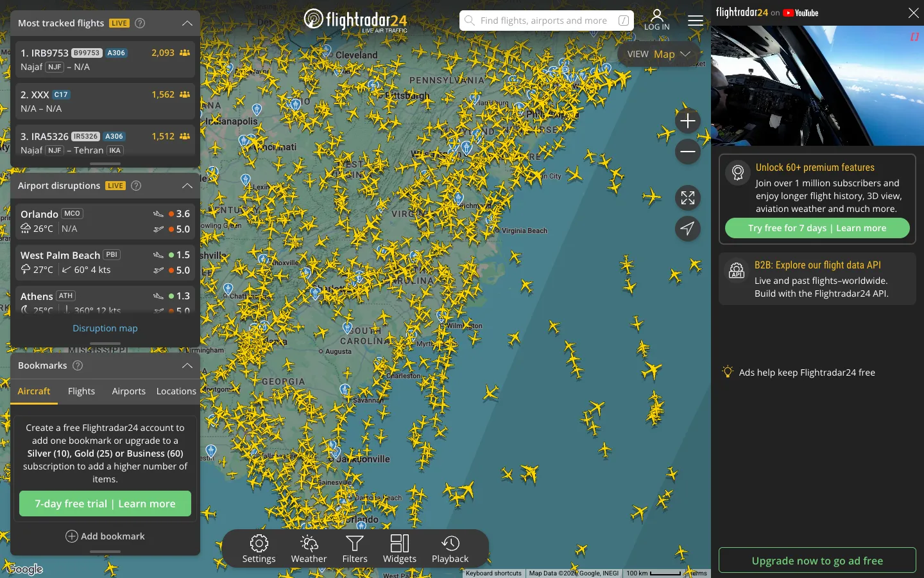
Task: Open help for Airport disruptions
Action: coord(136,186)
